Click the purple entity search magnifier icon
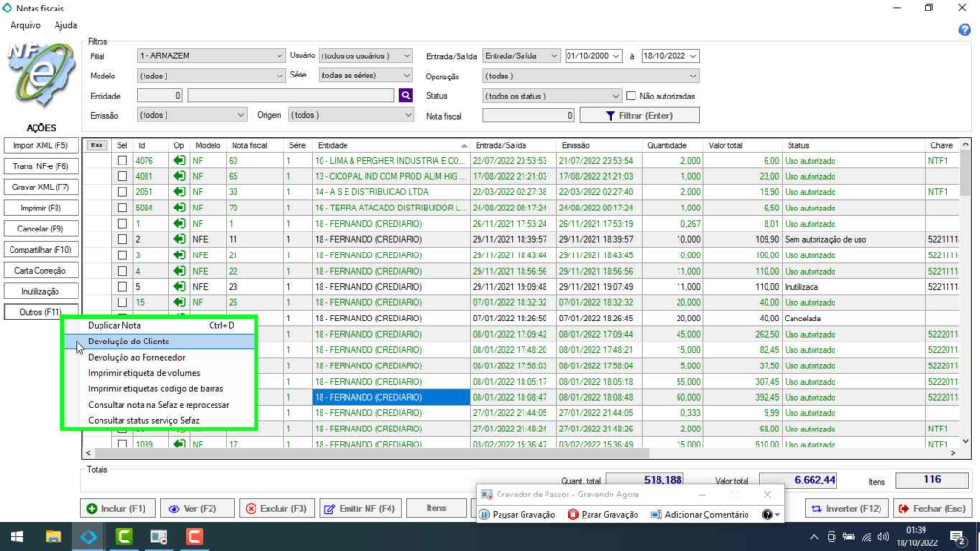 pyautogui.click(x=406, y=96)
